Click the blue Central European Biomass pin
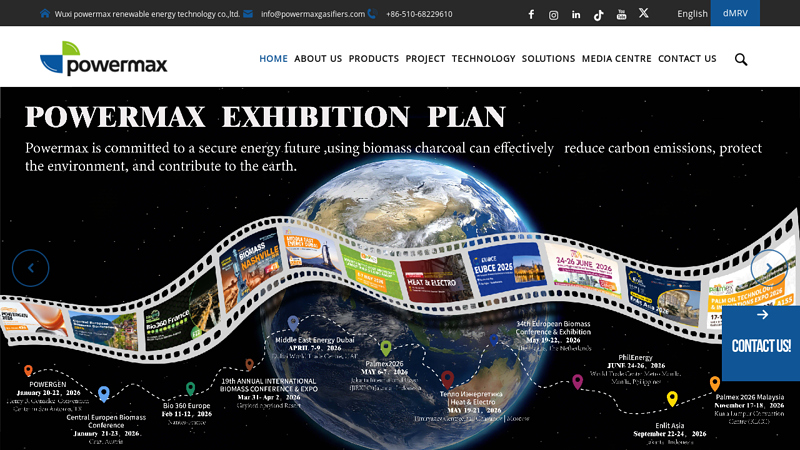 pos(104,393)
